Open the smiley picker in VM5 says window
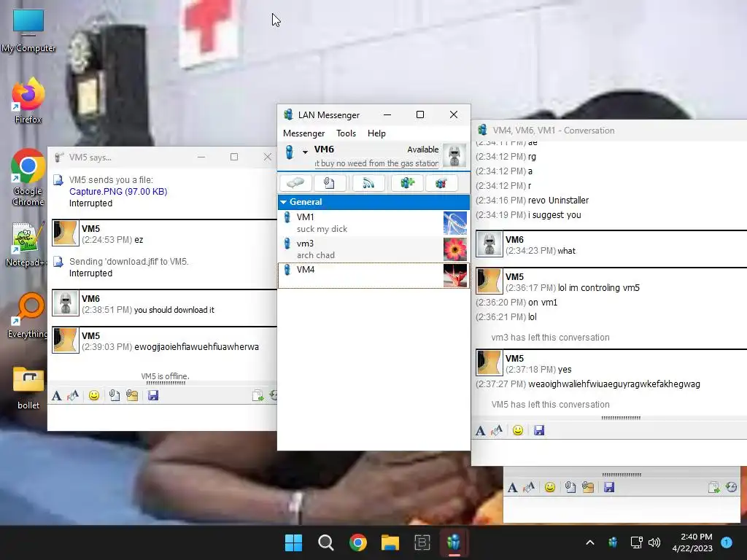 (x=94, y=396)
